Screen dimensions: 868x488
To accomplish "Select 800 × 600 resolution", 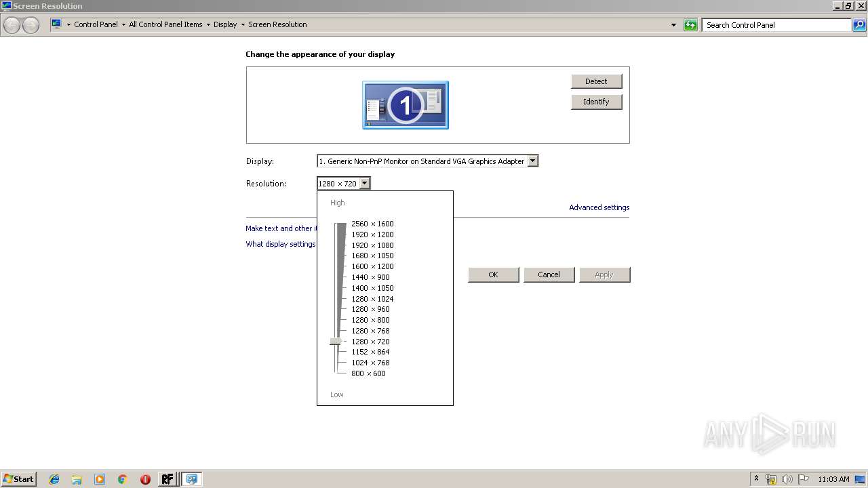I will 368,373.
